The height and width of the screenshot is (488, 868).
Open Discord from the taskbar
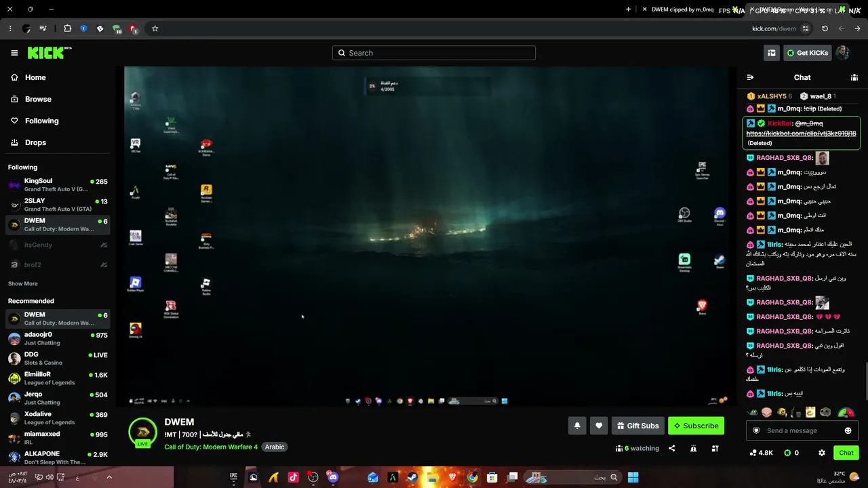332,477
